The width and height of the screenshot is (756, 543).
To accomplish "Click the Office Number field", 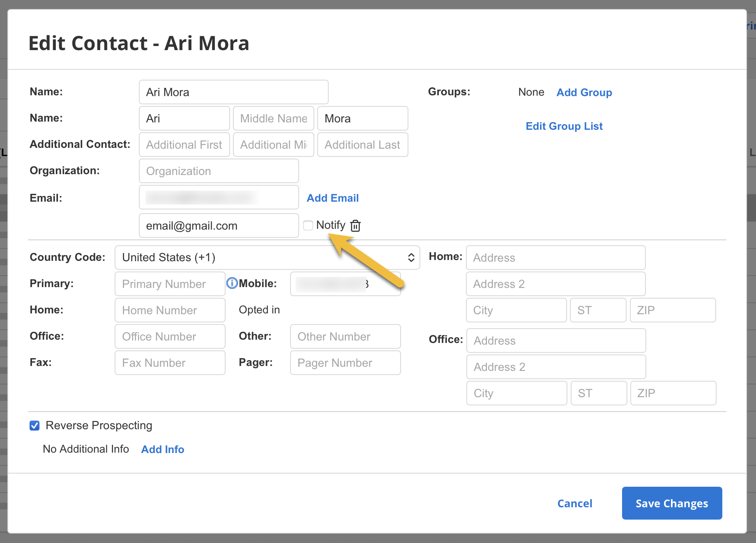I will 170,336.
